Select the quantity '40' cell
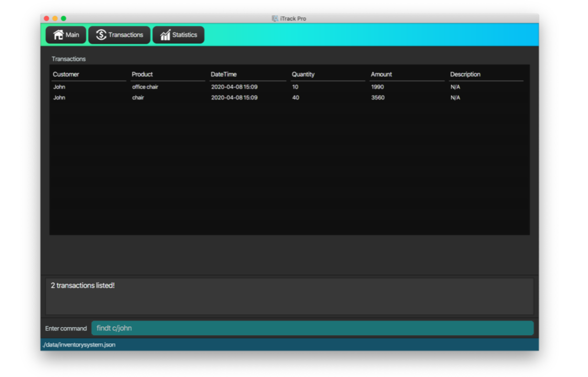Screen dimensions: 588x377 (296, 97)
